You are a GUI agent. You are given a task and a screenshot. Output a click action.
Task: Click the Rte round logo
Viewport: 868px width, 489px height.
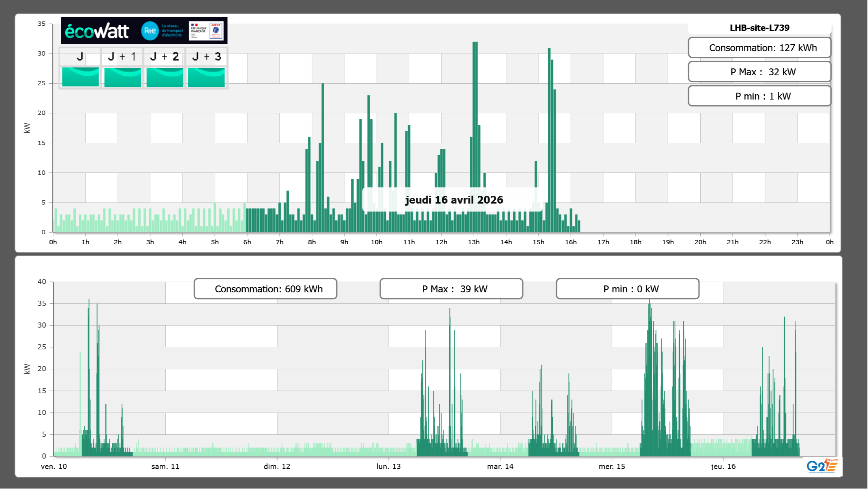tap(150, 31)
